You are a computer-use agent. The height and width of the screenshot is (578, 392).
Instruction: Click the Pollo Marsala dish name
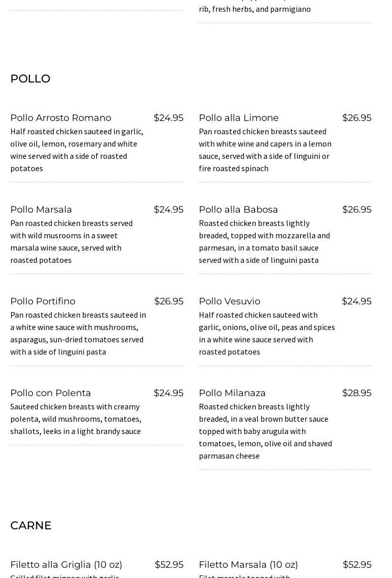[41, 210]
